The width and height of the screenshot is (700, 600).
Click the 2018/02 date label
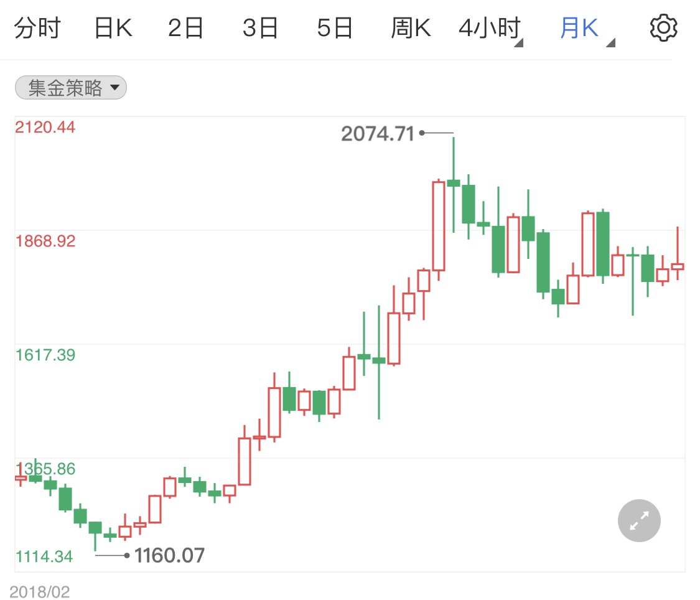click(40, 591)
